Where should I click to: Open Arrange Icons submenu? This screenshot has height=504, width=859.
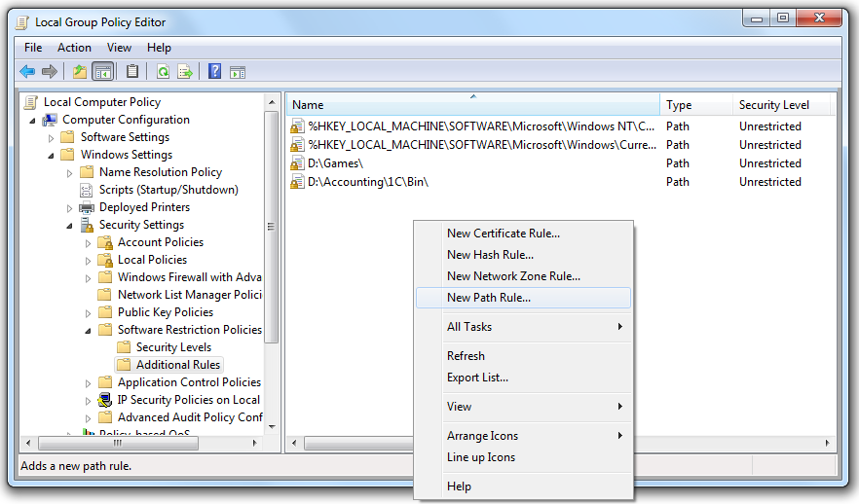click(523, 436)
